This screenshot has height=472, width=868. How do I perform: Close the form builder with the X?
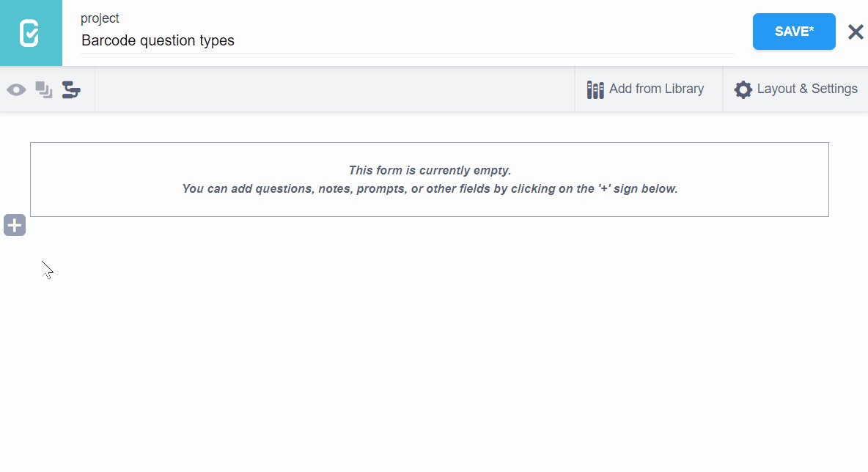856,32
